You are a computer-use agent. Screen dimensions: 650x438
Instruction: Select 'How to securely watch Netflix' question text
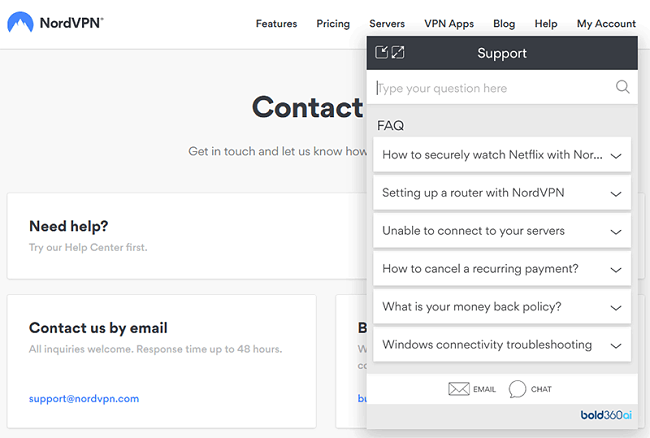tap(492, 155)
